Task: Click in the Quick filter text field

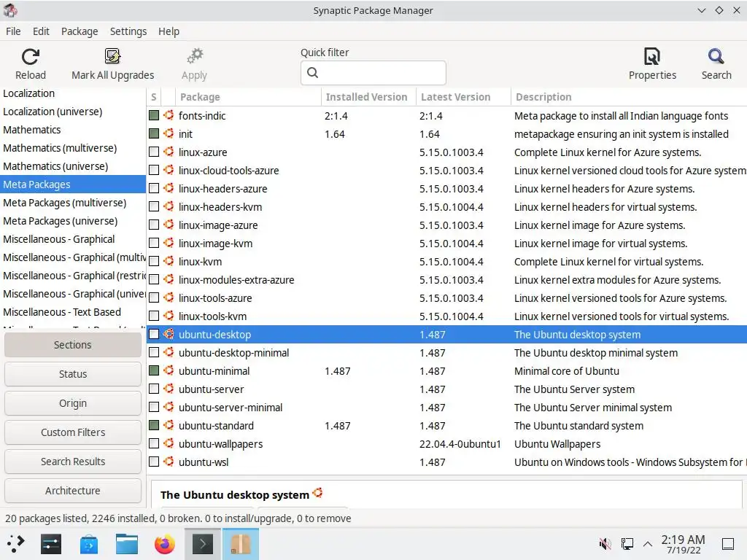Action: [x=373, y=73]
